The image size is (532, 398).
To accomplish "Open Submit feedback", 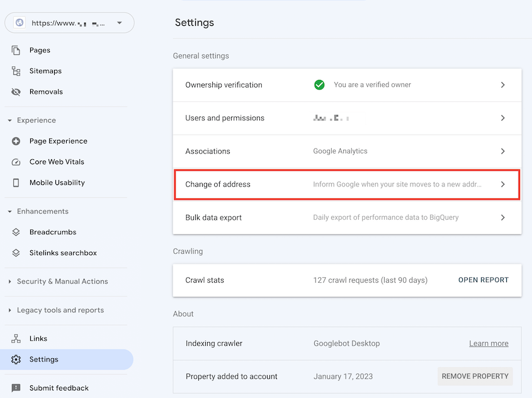I will pos(60,388).
